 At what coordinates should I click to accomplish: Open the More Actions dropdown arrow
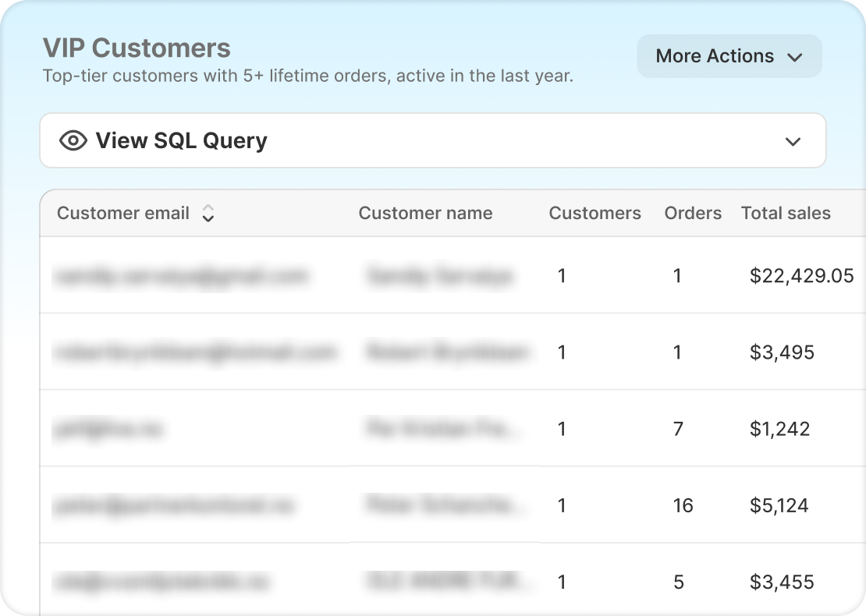795,57
